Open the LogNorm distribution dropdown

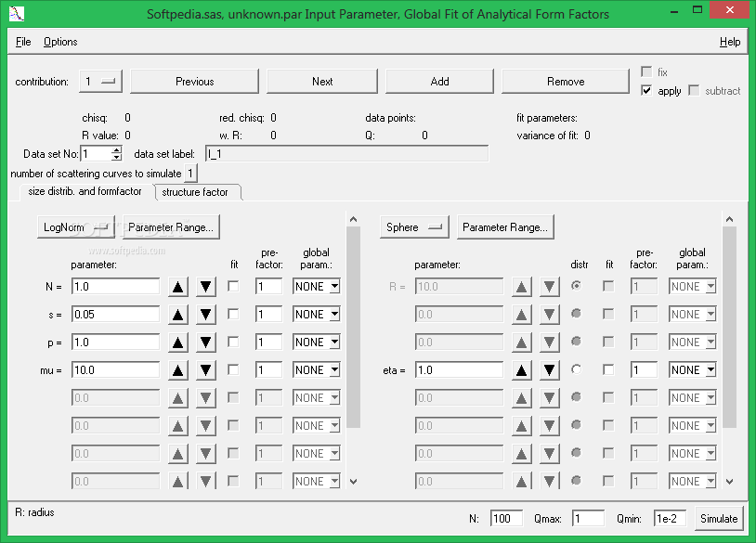click(x=76, y=226)
